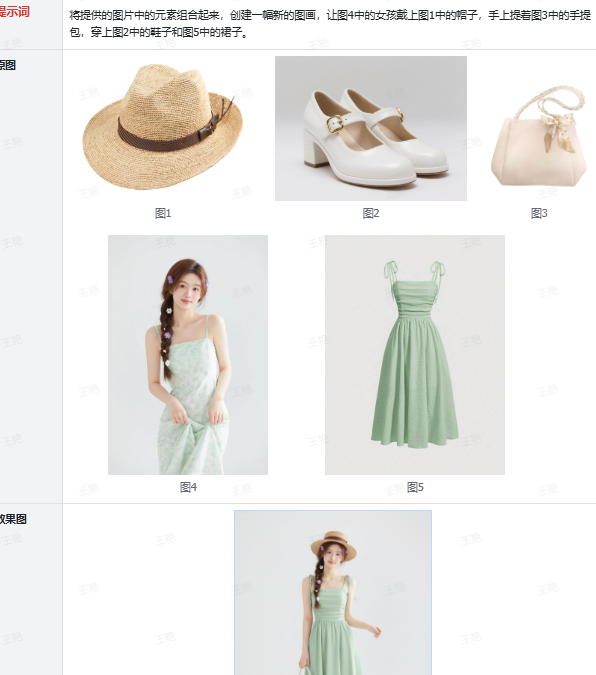The image size is (596, 675).
Task: Click the 图3 caption label
Action: 539,213
